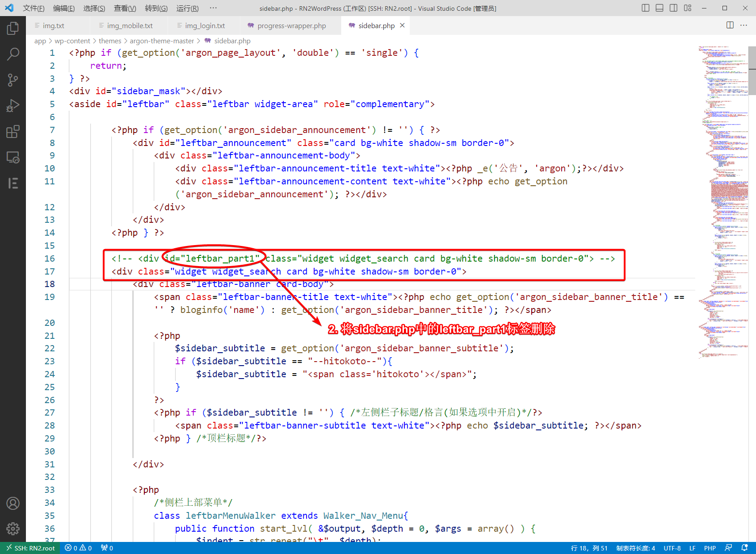Image resolution: width=756 pixels, height=554 pixels.
Task: Open the Remote Explorer icon
Action: point(13,158)
